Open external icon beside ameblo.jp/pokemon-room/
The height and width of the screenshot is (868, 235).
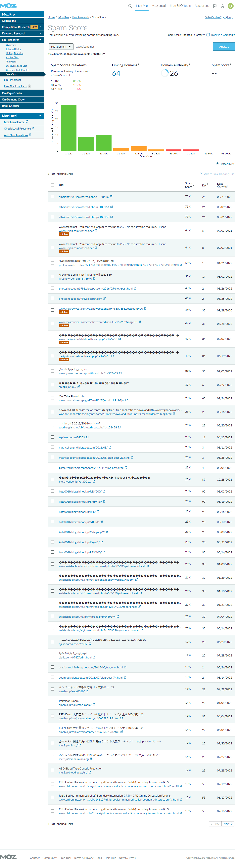pyautogui.click(x=94, y=705)
